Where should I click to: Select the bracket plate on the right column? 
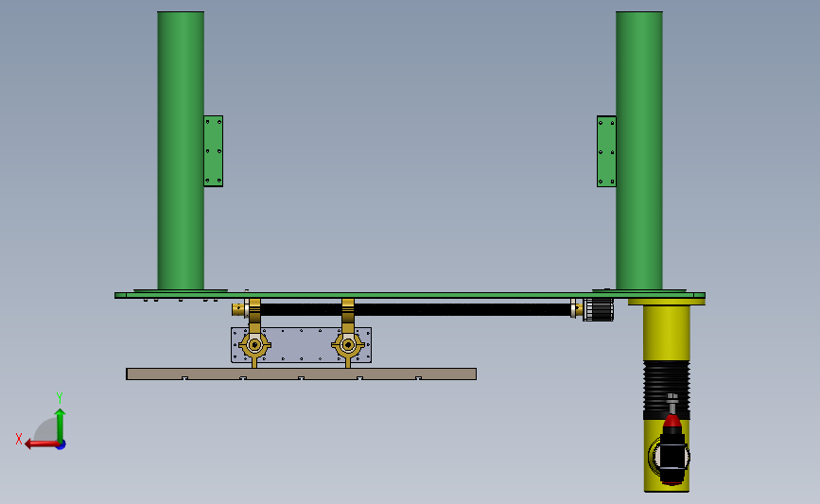click(x=606, y=151)
